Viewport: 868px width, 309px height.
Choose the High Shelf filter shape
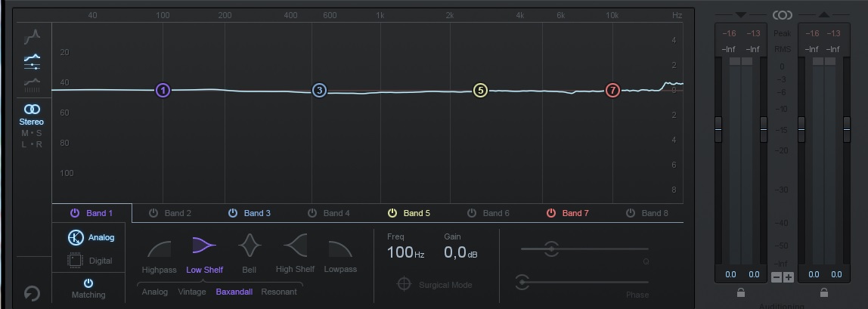tap(295, 246)
